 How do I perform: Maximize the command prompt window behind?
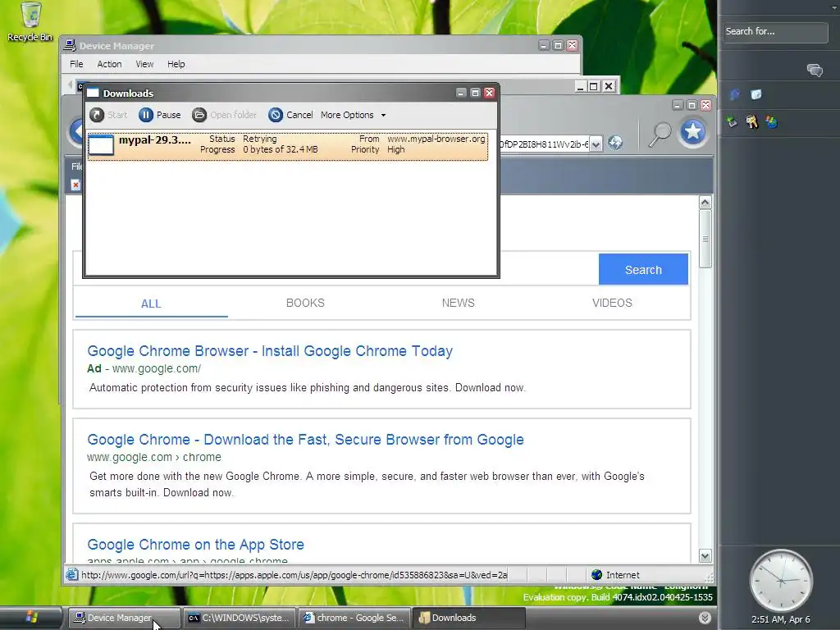point(594,86)
